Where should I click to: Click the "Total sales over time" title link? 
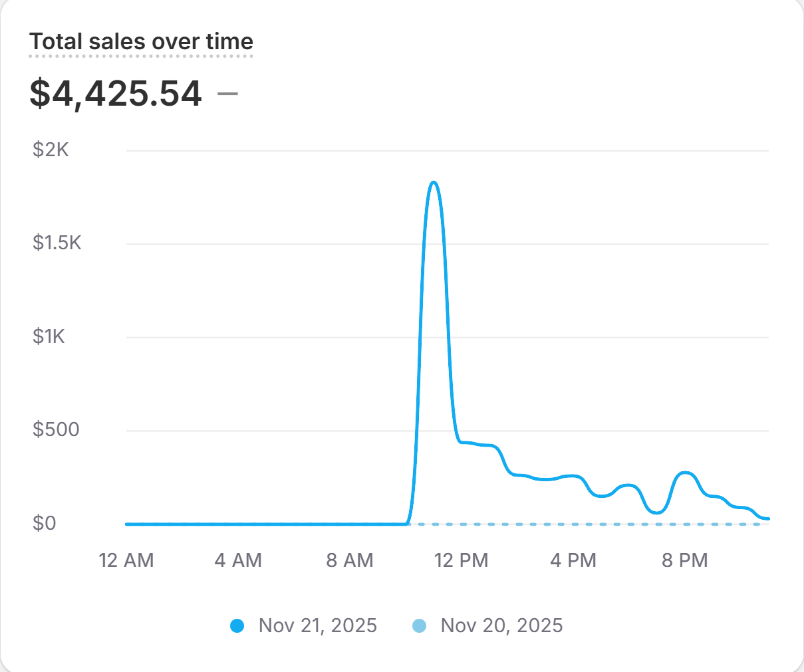click(141, 42)
